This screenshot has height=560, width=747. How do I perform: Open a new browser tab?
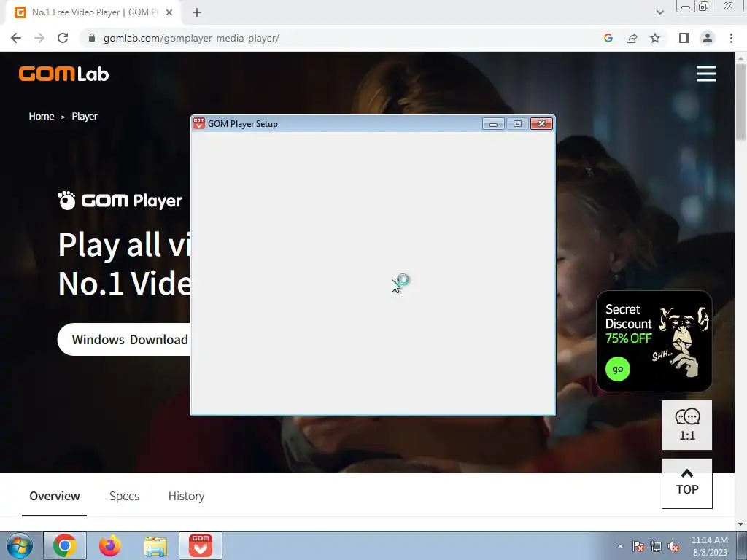[x=197, y=12]
